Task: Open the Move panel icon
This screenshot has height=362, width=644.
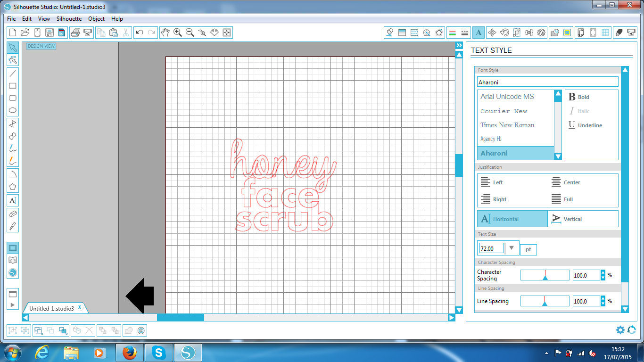Action: (x=492, y=33)
